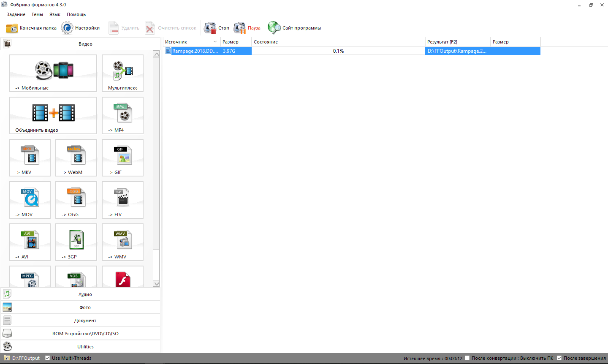Sort by the Состояние column header

click(x=338, y=42)
